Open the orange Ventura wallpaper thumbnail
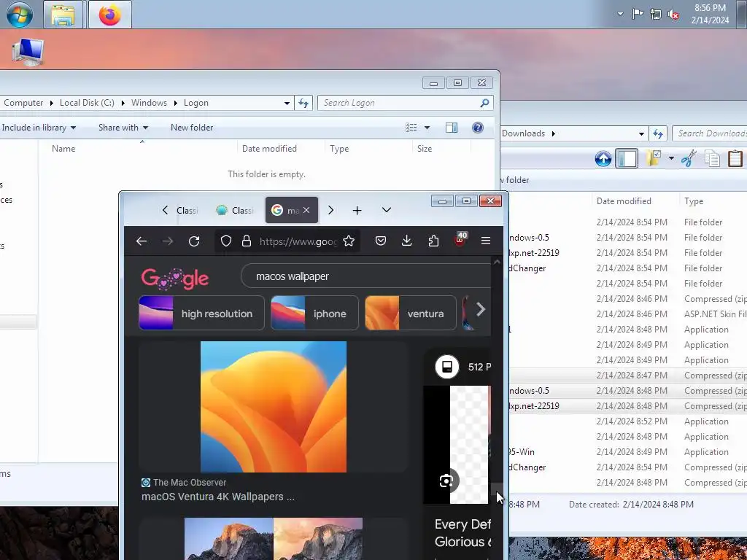 274,407
